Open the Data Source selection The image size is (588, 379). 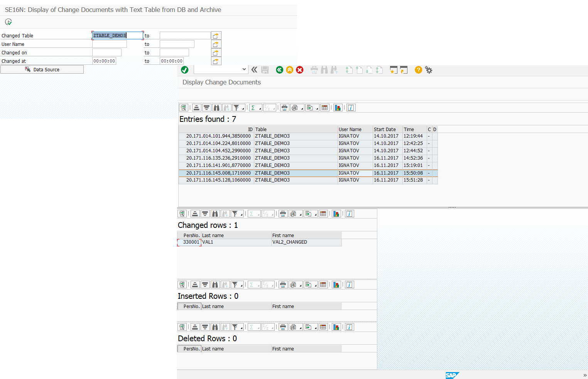[42, 69]
